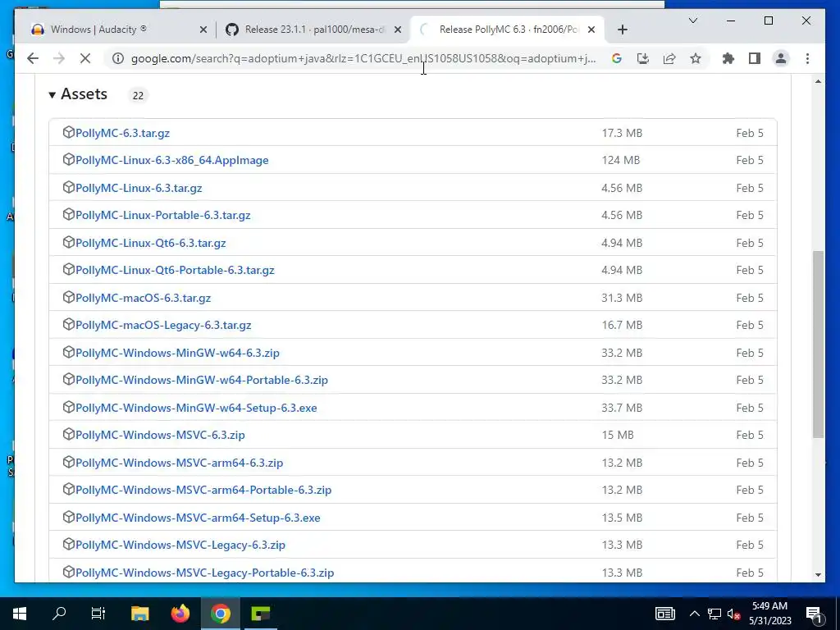Download PollyMC-macOS-6.3.tar.gz
This screenshot has height=630, width=840.
tap(143, 298)
